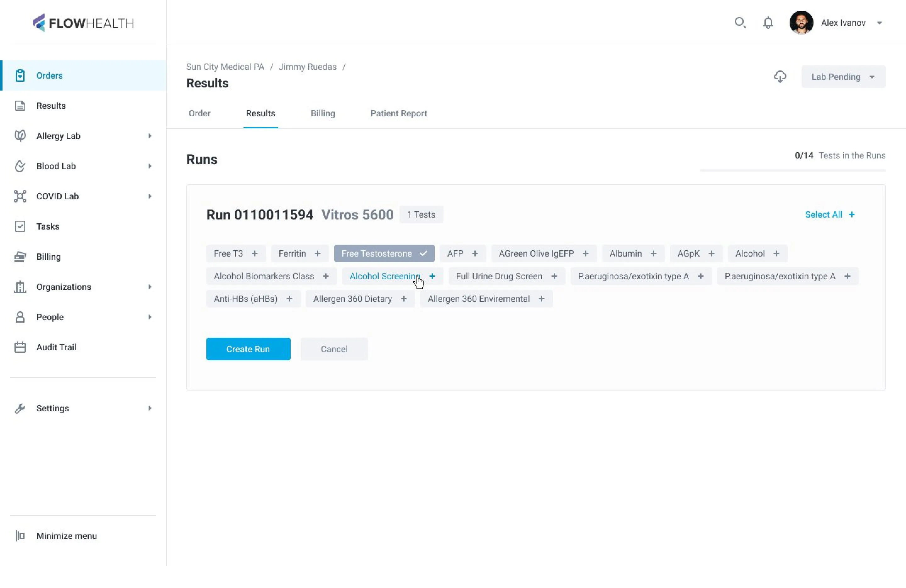Screen dimensions: 906x588
Task: Click Select All link
Action: click(x=830, y=215)
